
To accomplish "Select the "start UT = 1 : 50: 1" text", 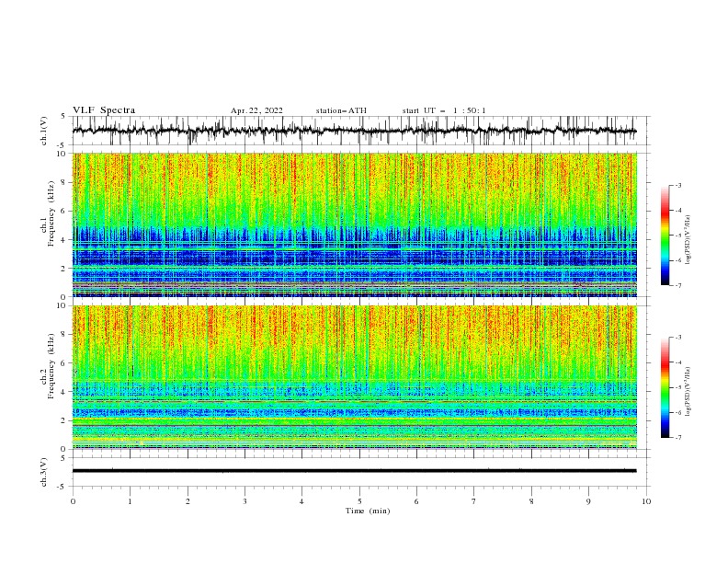I will click(444, 110).
